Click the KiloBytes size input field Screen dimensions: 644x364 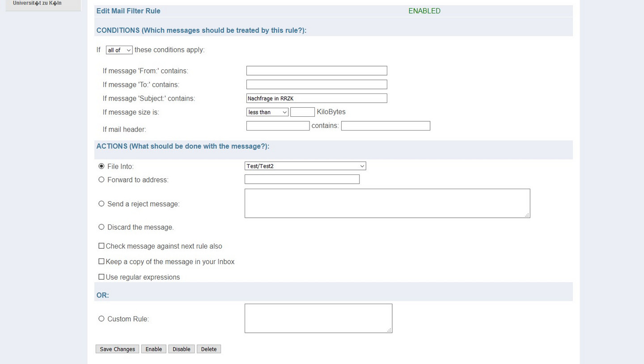coord(302,112)
